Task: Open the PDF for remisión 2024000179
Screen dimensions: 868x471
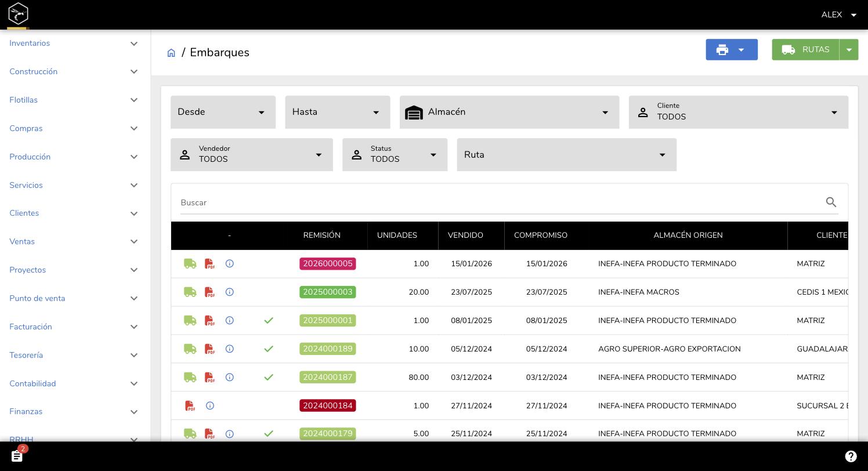Action: (x=210, y=434)
